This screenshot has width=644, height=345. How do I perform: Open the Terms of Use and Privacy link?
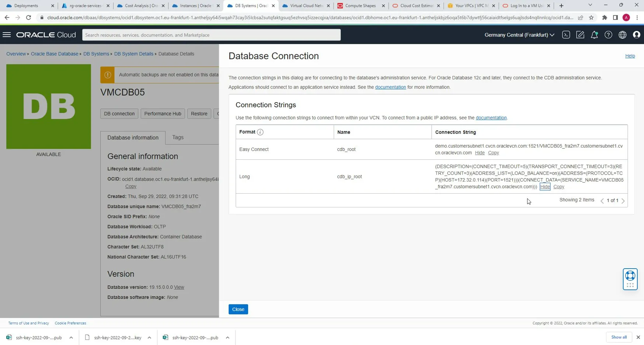coord(28,323)
